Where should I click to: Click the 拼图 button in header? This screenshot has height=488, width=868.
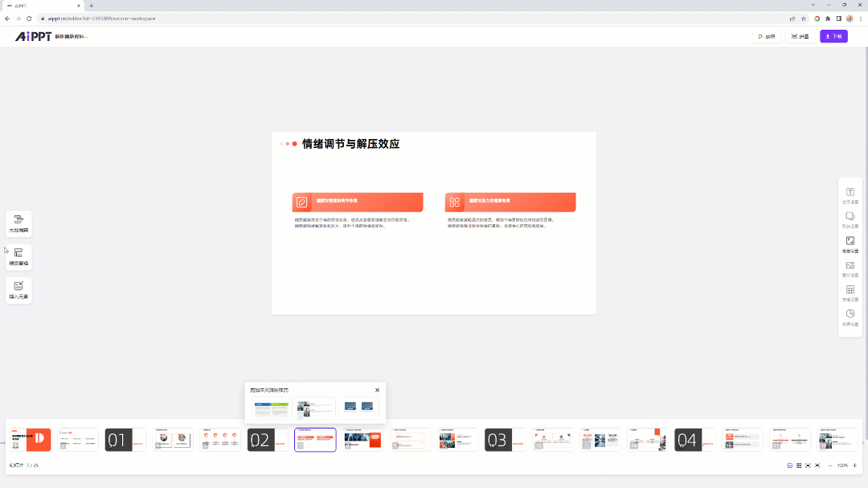(800, 36)
